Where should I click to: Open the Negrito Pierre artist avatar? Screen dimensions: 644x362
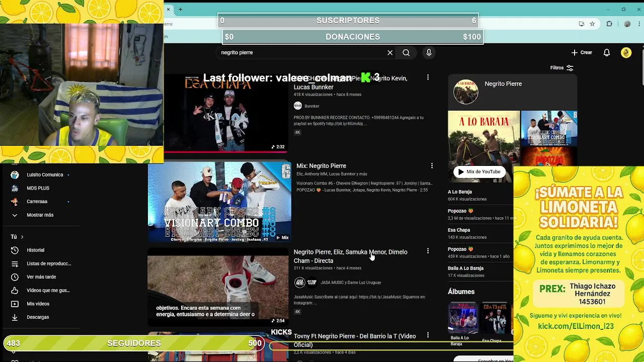(466, 92)
